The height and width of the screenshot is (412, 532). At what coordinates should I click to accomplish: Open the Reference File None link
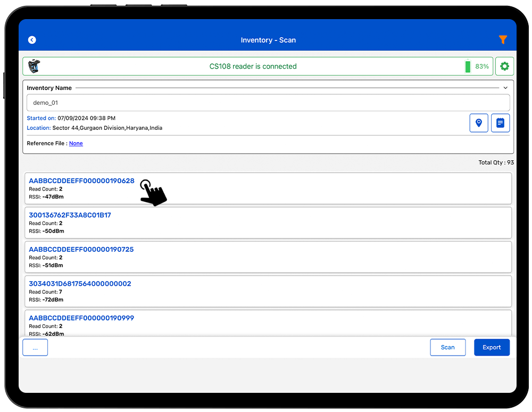click(x=76, y=144)
